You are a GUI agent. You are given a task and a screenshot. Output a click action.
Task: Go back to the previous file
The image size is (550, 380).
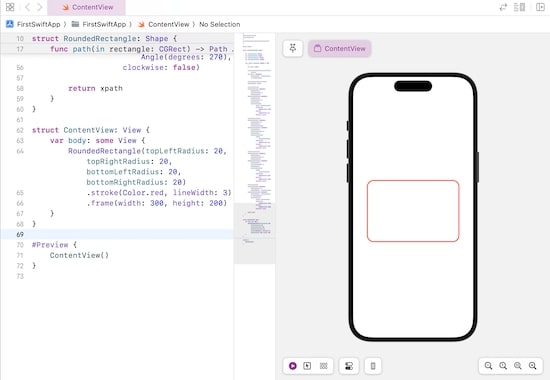pos(28,7)
